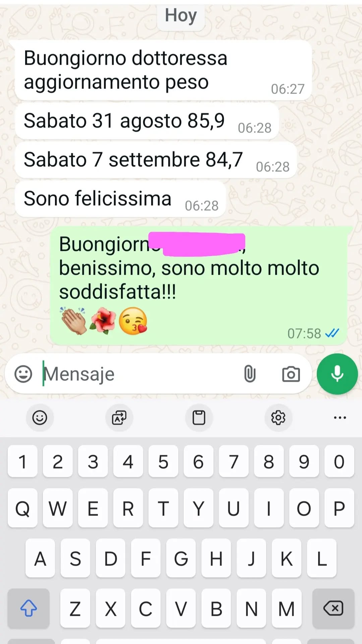Tap the 'Sabato 7 settembre 84,7' message
Image resolution: width=362 pixels, height=644 pixels.
pos(156,160)
